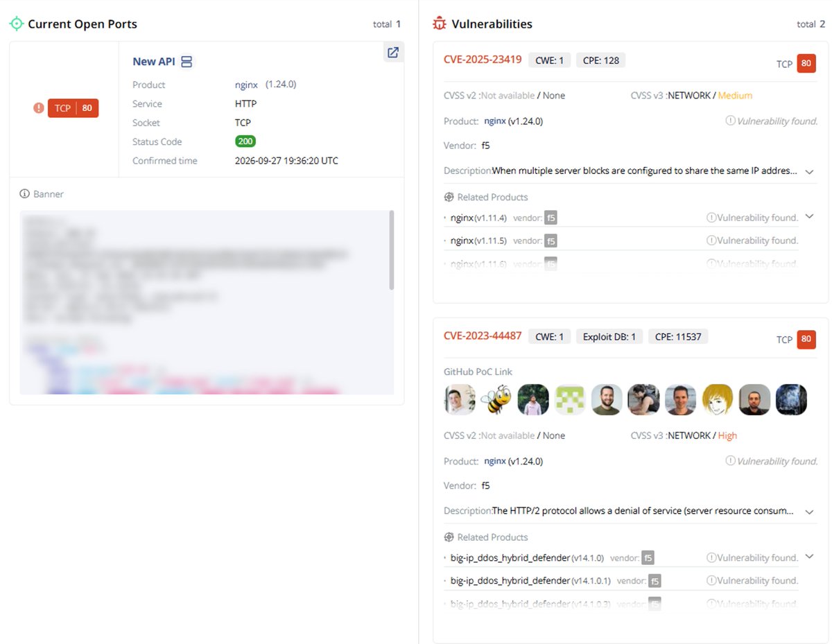Open the CVE-2023-44487 vulnerability link
This screenshot has height=644, width=832.
tap(483, 336)
